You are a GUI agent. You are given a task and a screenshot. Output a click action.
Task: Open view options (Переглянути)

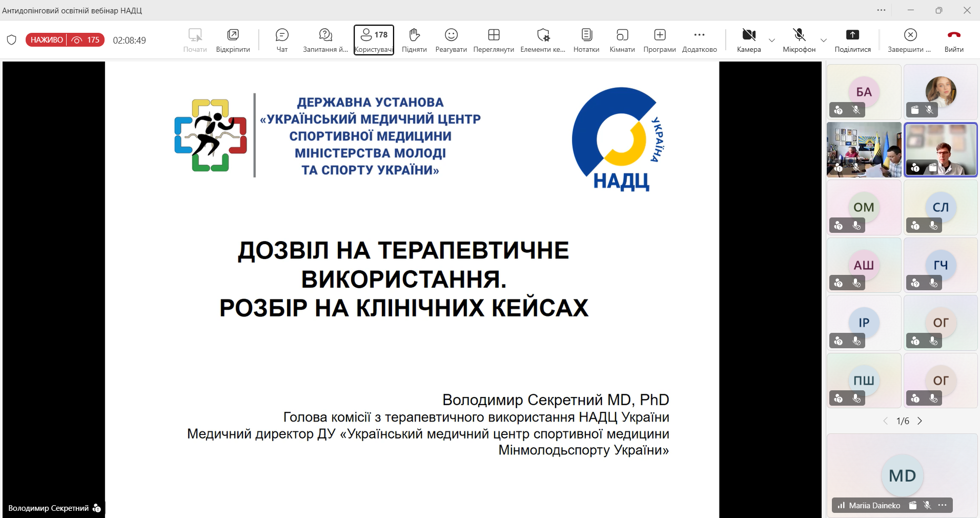[x=494, y=40]
